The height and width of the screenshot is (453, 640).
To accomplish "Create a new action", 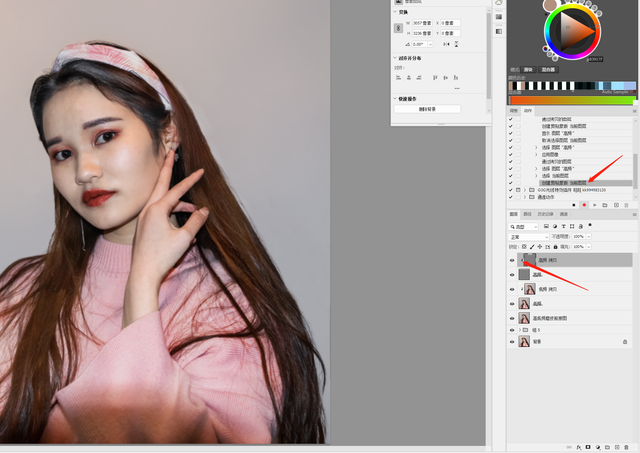I will [616, 205].
